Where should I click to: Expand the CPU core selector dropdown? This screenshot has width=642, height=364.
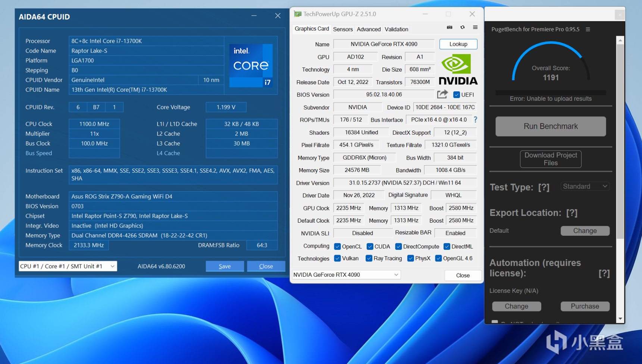tap(68, 266)
